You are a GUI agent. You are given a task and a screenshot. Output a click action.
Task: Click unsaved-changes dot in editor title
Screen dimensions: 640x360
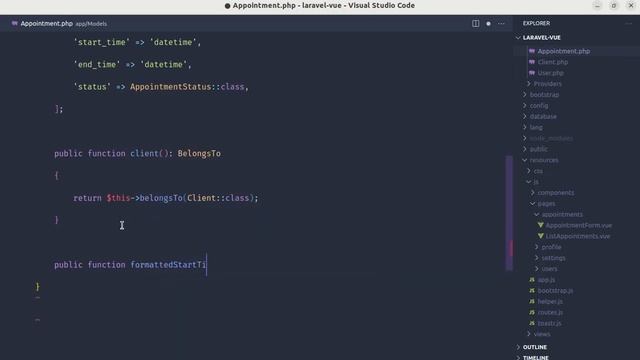488,24
